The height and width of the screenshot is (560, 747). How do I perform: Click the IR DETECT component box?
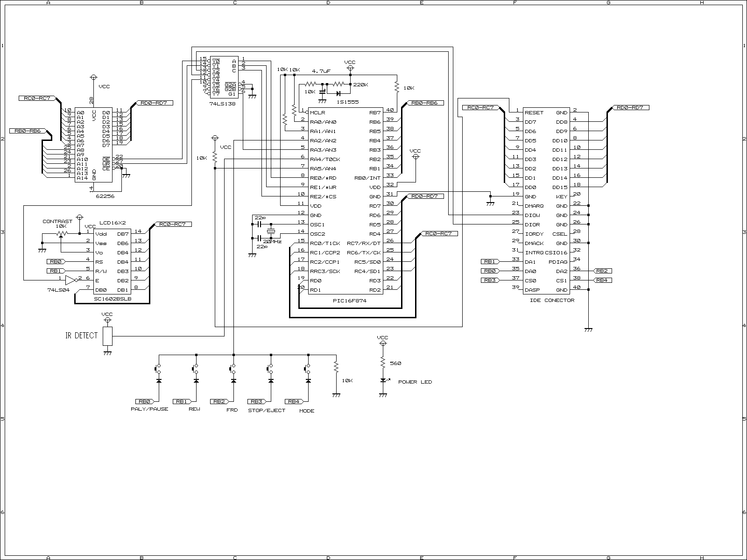coord(107,336)
